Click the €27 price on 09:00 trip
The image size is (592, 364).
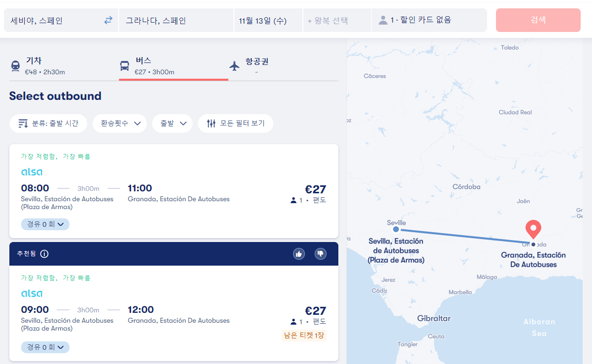(x=316, y=311)
